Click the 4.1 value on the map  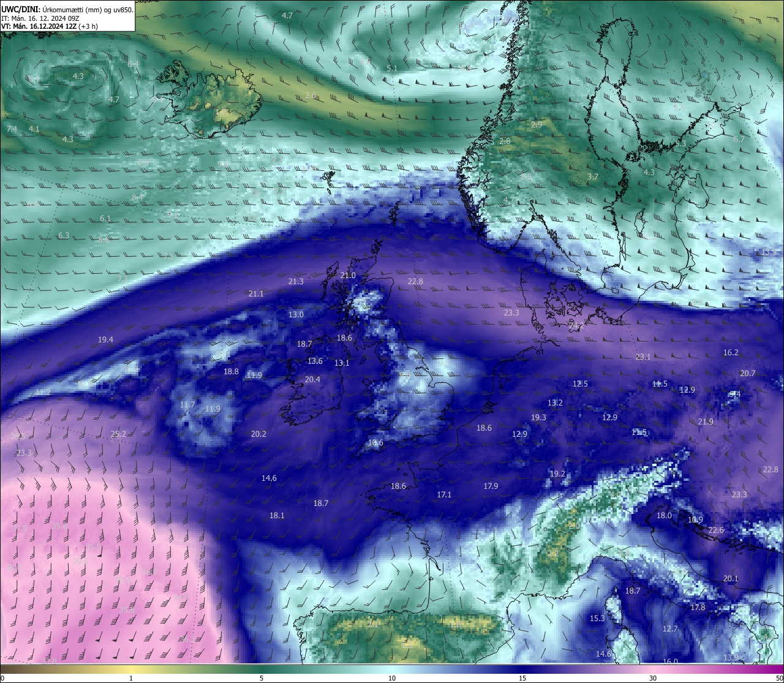[34, 129]
